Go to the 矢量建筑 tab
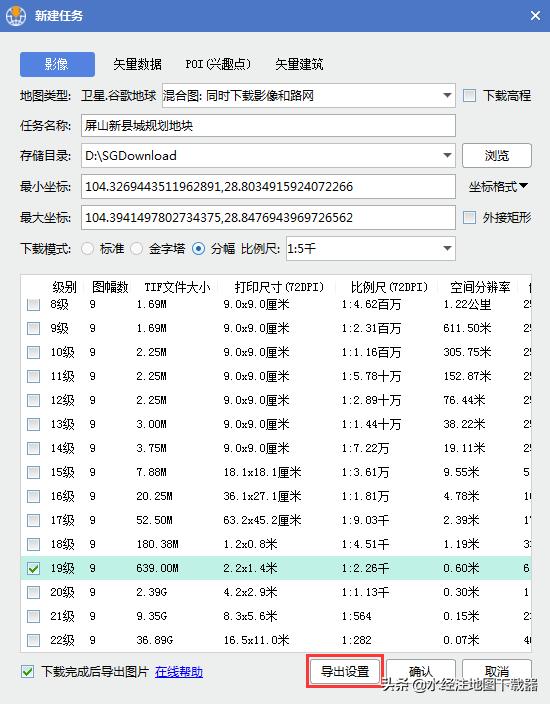This screenshot has height=704, width=550. click(x=299, y=64)
